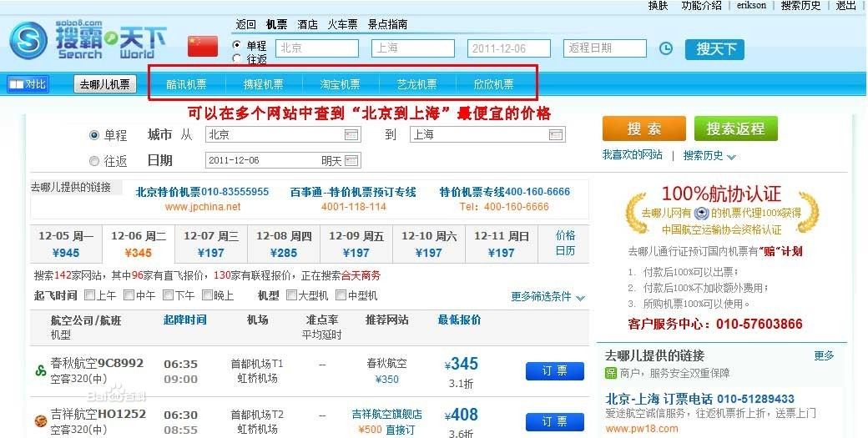Image resolution: width=868 pixels, height=438 pixels.
Task: Click 最低报价 column header to sort
Action: click(x=460, y=320)
